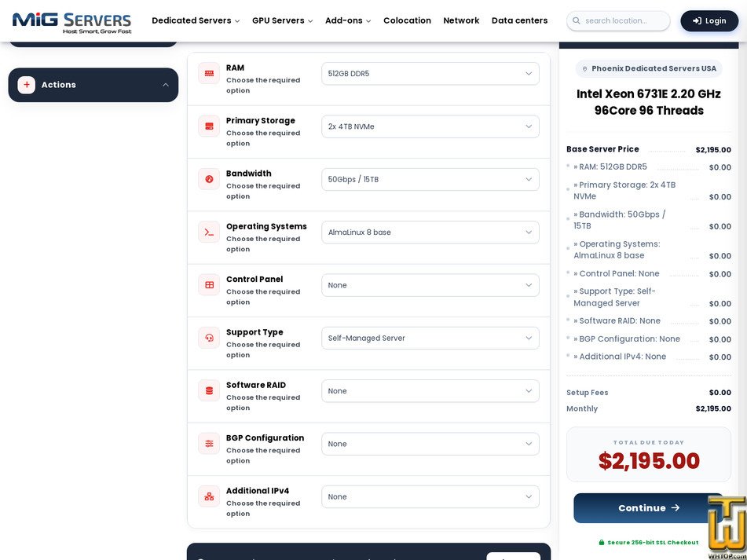
Task: Open the Bandwidth 50Gbps / 15TB dropdown
Action: click(430, 180)
